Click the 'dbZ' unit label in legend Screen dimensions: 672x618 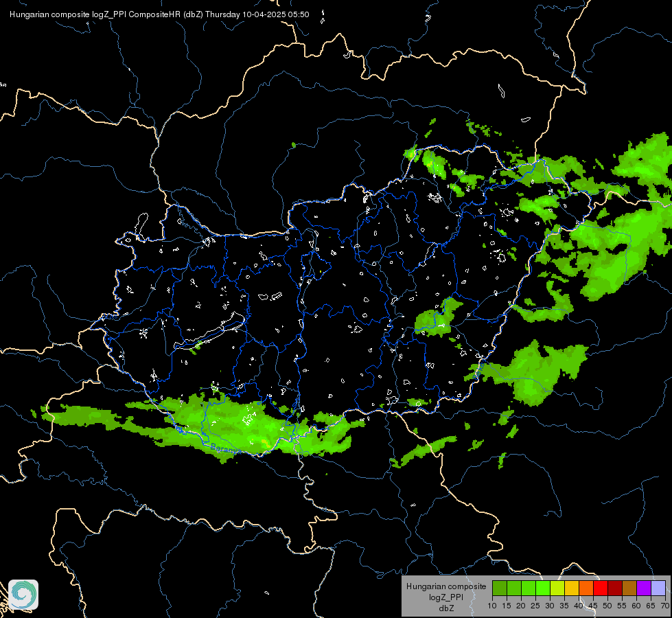(446, 608)
